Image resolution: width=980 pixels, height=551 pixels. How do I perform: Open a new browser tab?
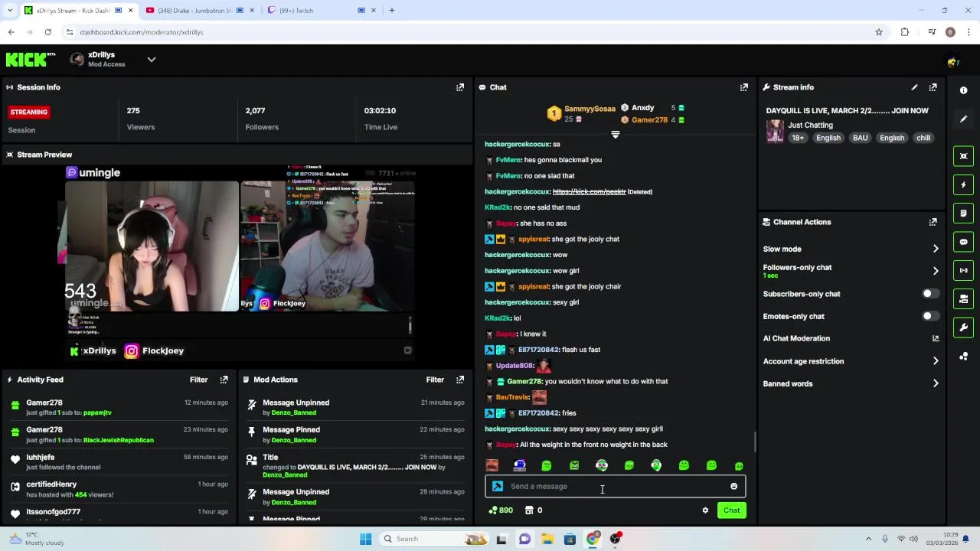[x=392, y=11]
